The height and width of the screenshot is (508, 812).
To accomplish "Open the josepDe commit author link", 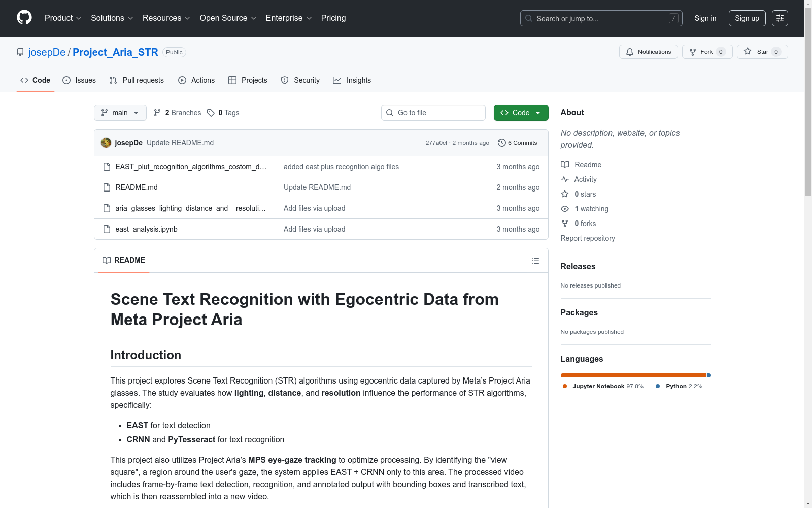I will click(x=128, y=143).
